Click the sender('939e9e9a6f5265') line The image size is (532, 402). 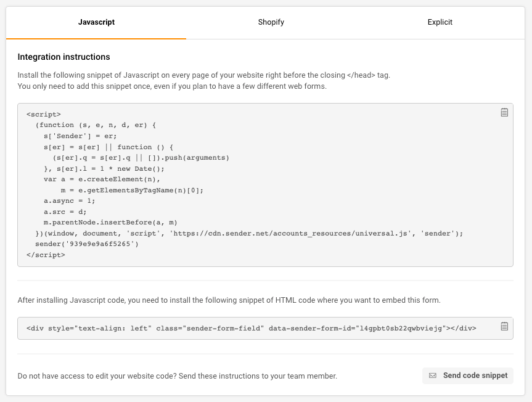(87, 244)
